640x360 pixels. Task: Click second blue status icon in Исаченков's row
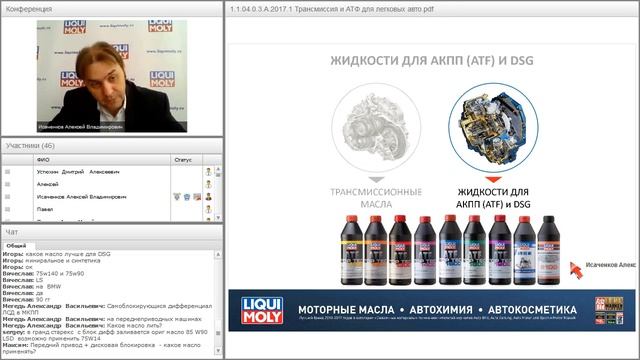tap(187, 197)
